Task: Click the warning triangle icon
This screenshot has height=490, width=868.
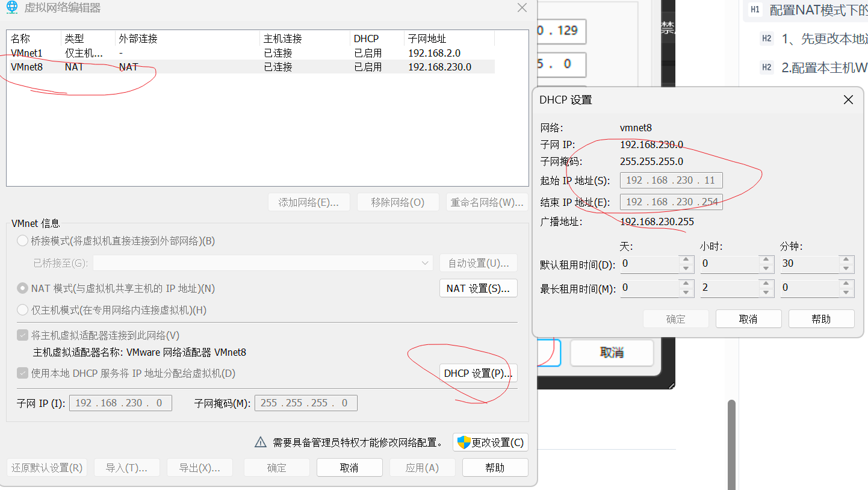Action: [260, 442]
